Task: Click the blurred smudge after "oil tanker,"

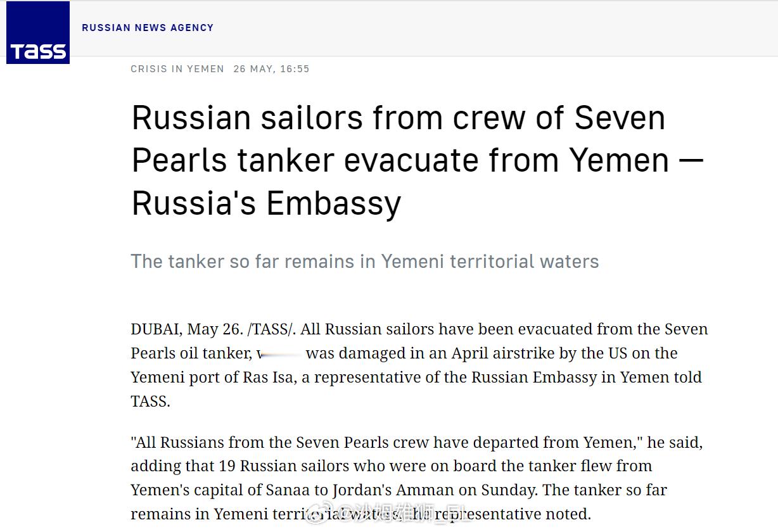Action: [x=281, y=355]
